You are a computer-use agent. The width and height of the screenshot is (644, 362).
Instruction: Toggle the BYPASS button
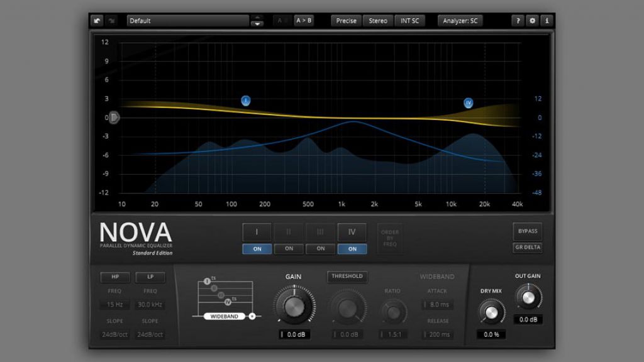tap(528, 231)
